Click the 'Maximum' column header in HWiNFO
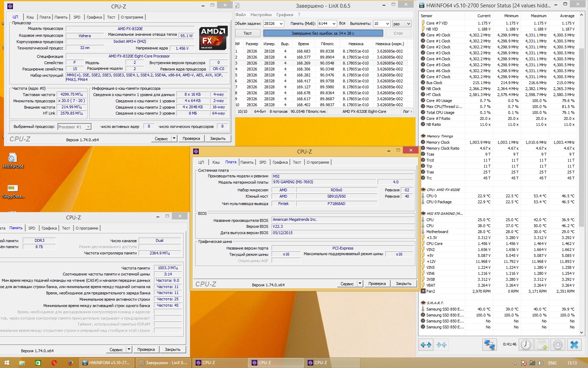The image size is (588, 368). (534, 16)
